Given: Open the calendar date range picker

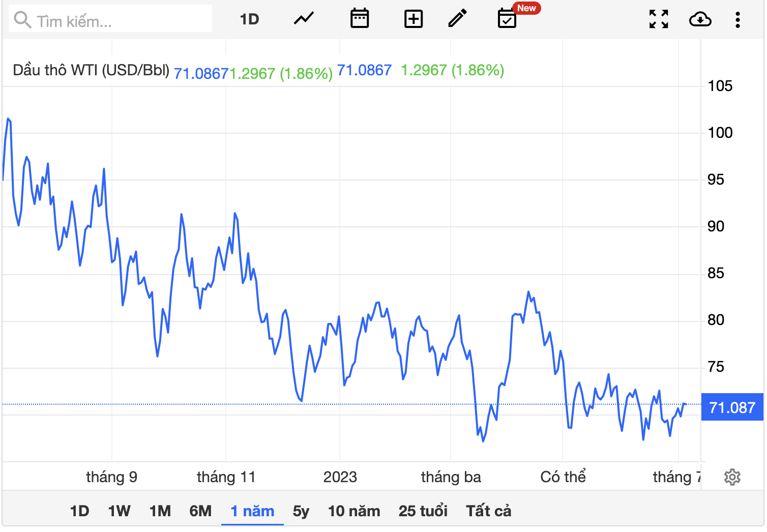Looking at the screenshot, I should pyautogui.click(x=360, y=19).
